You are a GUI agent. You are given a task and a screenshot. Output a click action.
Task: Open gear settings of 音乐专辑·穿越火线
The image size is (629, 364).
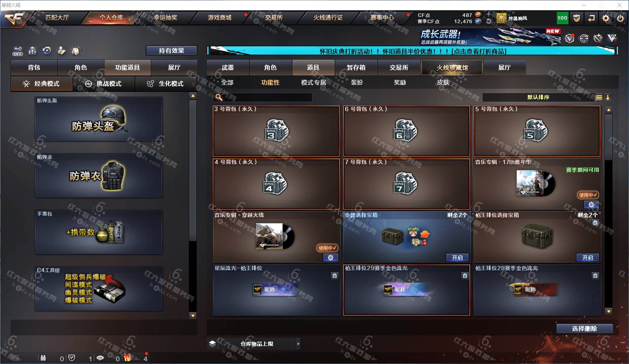331,258
